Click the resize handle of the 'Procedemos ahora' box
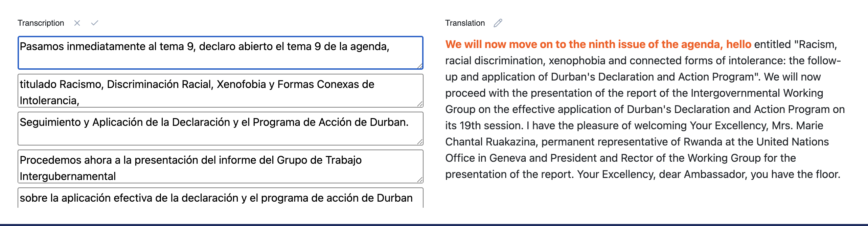 419,180
